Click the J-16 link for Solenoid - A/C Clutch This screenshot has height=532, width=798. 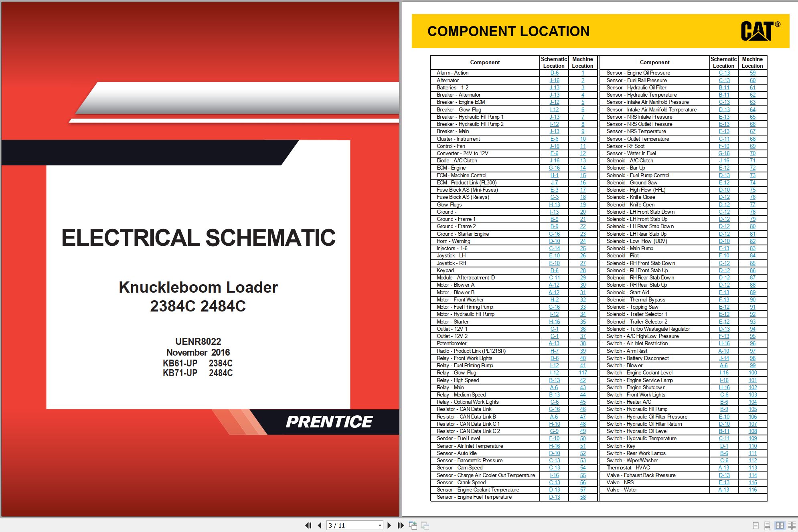tap(724, 161)
